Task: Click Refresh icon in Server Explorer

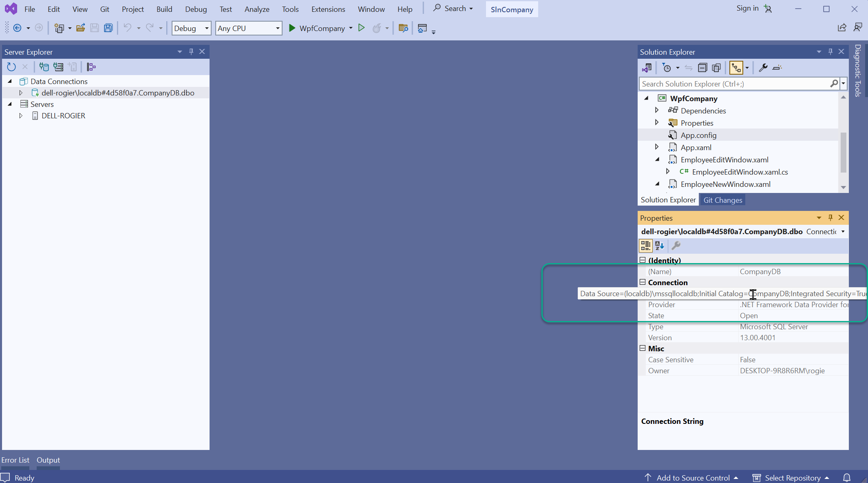Action: pyautogui.click(x=11, y=67)
